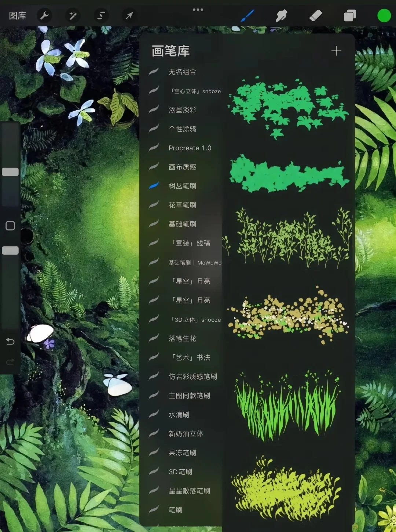
Task: Open the green color swatch picker
Action: click(384, 16)
